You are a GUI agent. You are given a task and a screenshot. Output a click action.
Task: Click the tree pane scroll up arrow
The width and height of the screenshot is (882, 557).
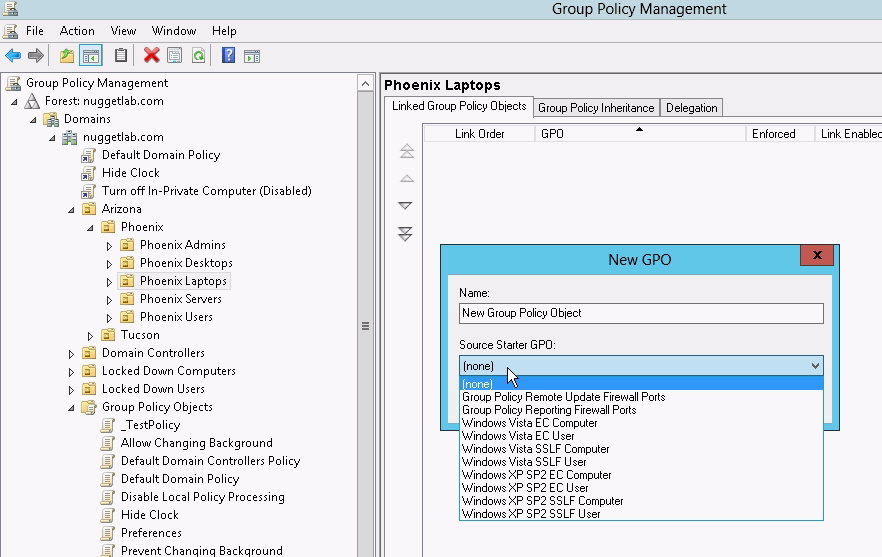[x=366, y=84]
